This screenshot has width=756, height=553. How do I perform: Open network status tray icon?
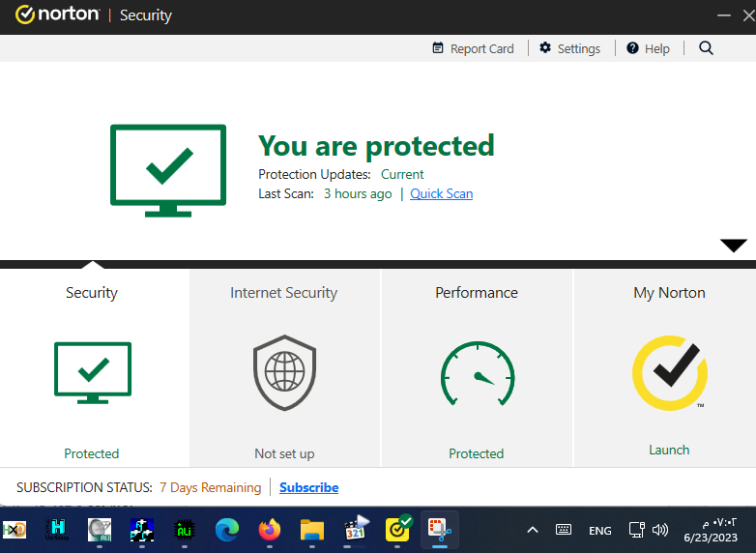(x=636, y=530)
